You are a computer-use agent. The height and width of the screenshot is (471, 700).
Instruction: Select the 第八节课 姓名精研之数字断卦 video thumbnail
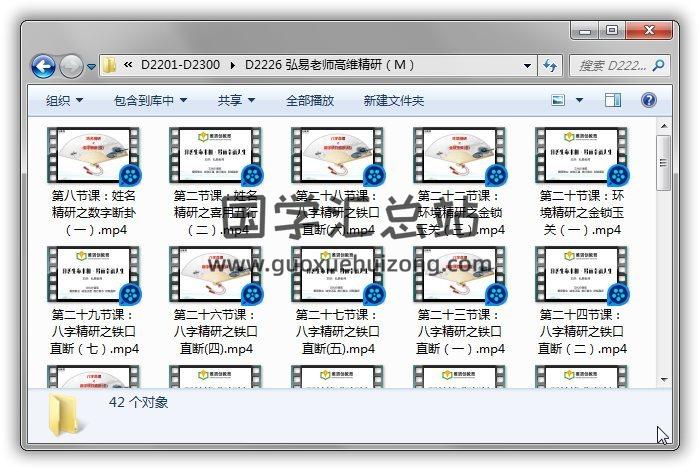[93, 157]
